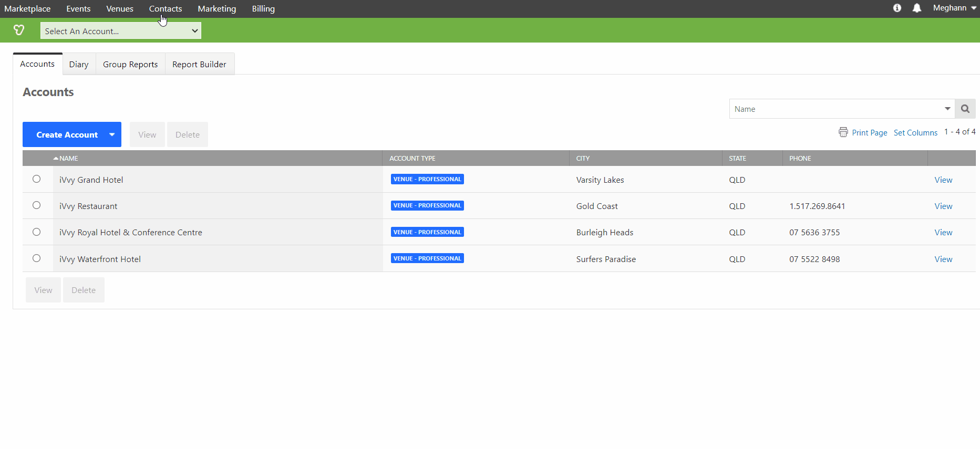Click the top View button
This screenshot has height=449, width=980.
coord(147,134)
